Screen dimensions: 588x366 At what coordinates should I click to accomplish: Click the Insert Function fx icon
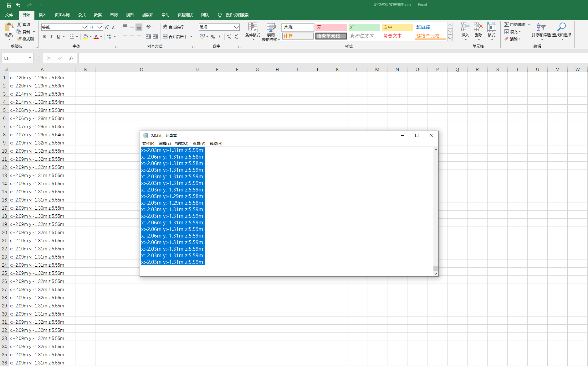71,58
